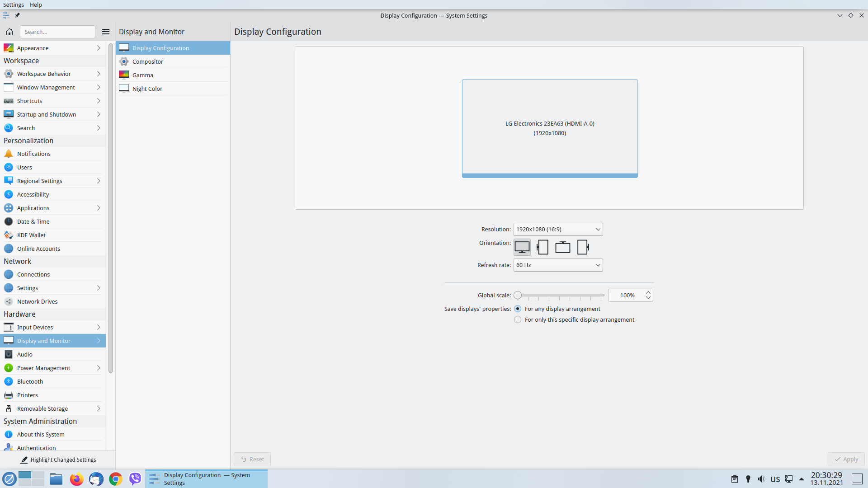
Task: Click the Apply button
Action: tap(846, 459)
